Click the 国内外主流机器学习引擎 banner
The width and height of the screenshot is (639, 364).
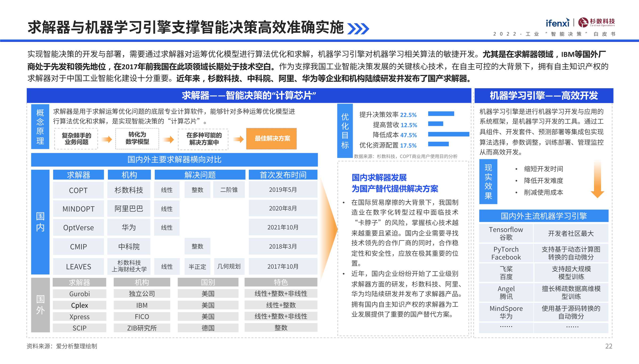pos(544,216)
